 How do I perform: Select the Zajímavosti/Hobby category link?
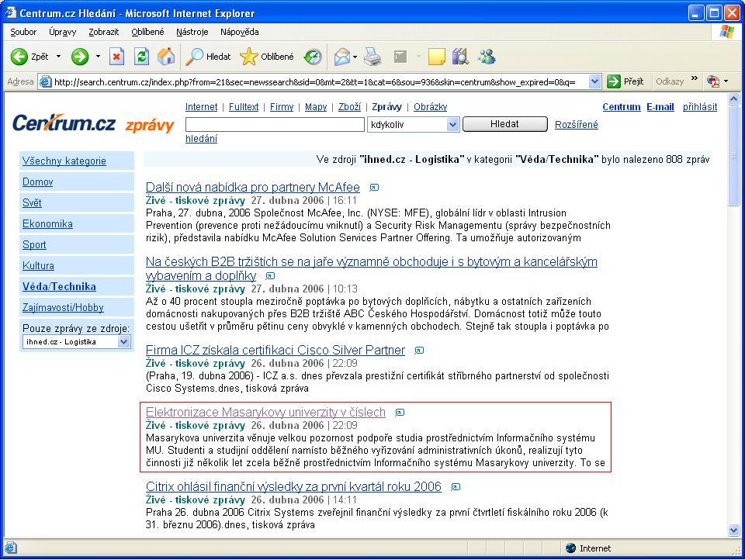[x=63, y=308]
